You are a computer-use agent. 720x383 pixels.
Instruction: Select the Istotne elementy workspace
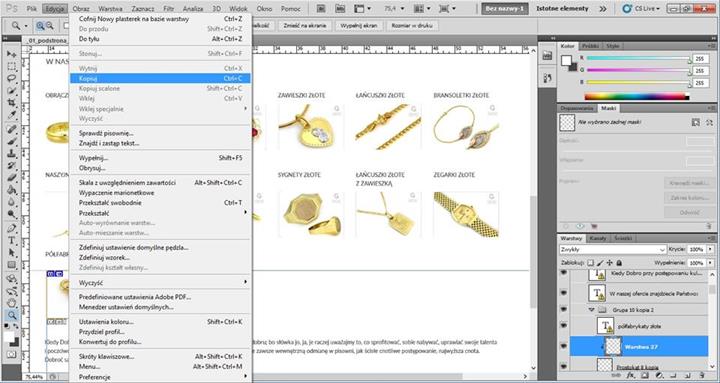click(562, 8)
